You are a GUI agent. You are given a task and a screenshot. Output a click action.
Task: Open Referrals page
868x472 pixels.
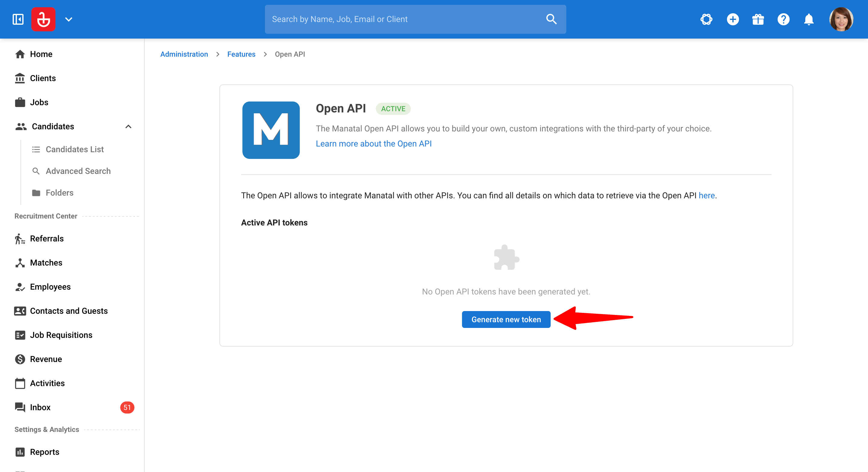click(x=72, y=239)
